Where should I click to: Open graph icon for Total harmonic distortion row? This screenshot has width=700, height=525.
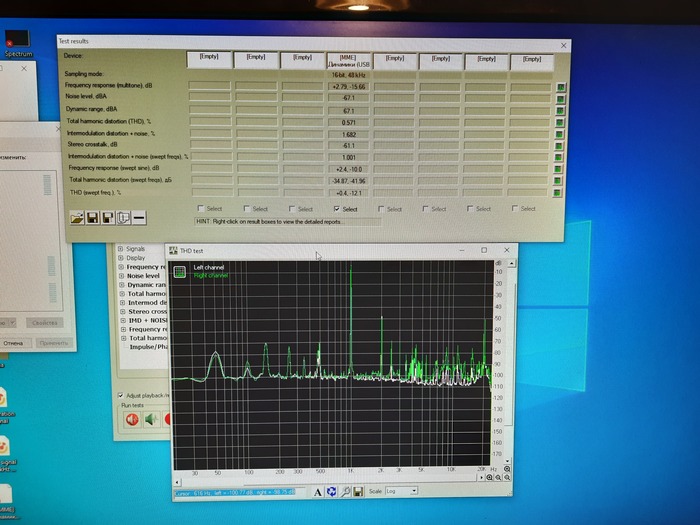pyautogui.click(x=560, y=122)
